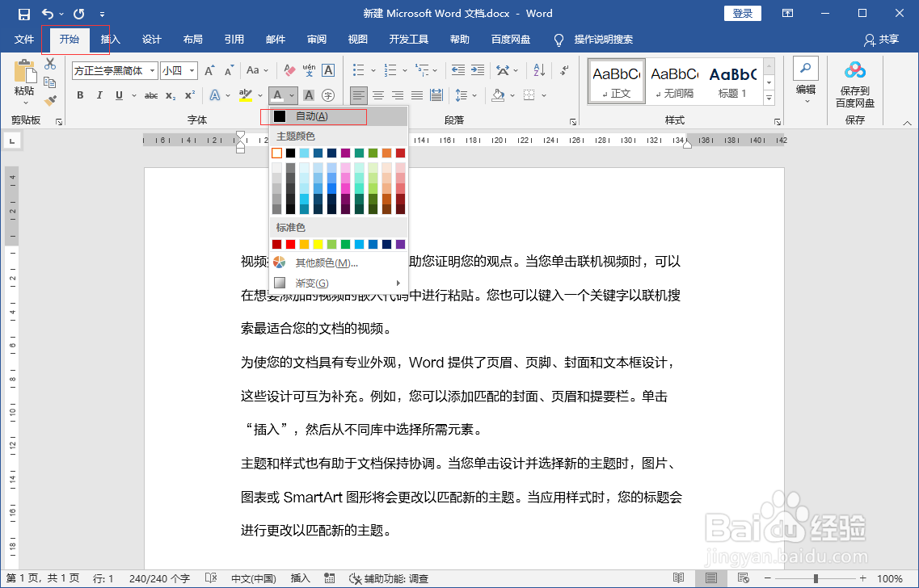Click the Clear Formatting eraser icon
919x588 pixels.
pyautogui.click(x=289, y=71)
